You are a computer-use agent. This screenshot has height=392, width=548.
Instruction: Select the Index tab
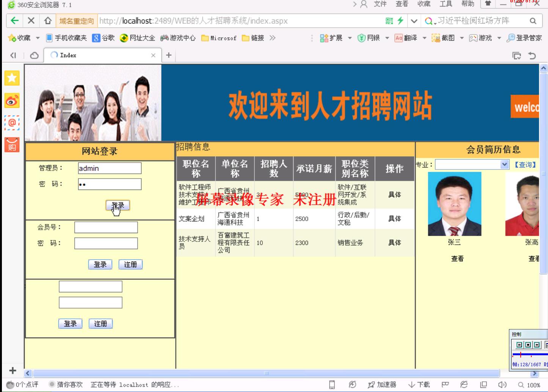pos(102,55)
